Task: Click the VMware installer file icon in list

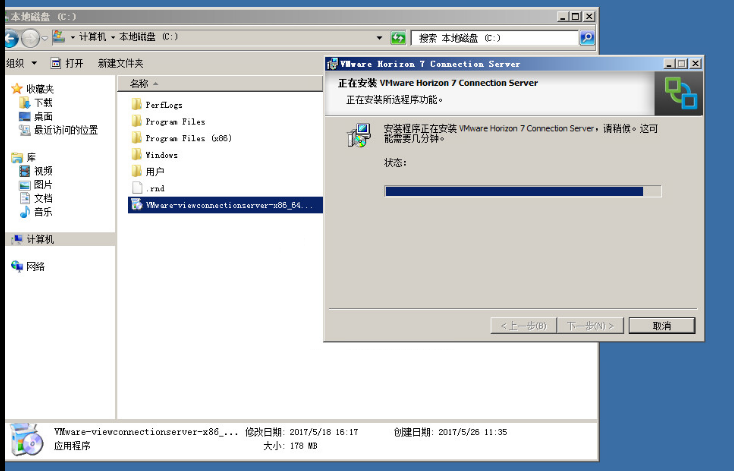Action: click(137, 204)
